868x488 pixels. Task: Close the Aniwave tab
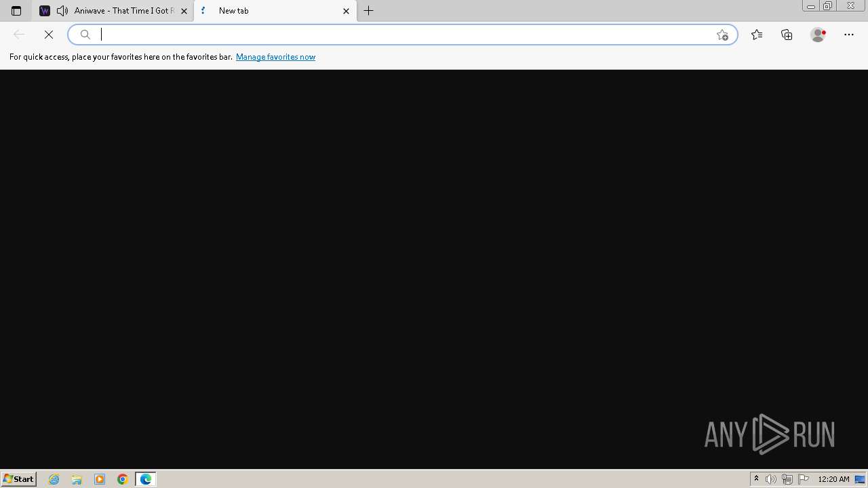184,11
